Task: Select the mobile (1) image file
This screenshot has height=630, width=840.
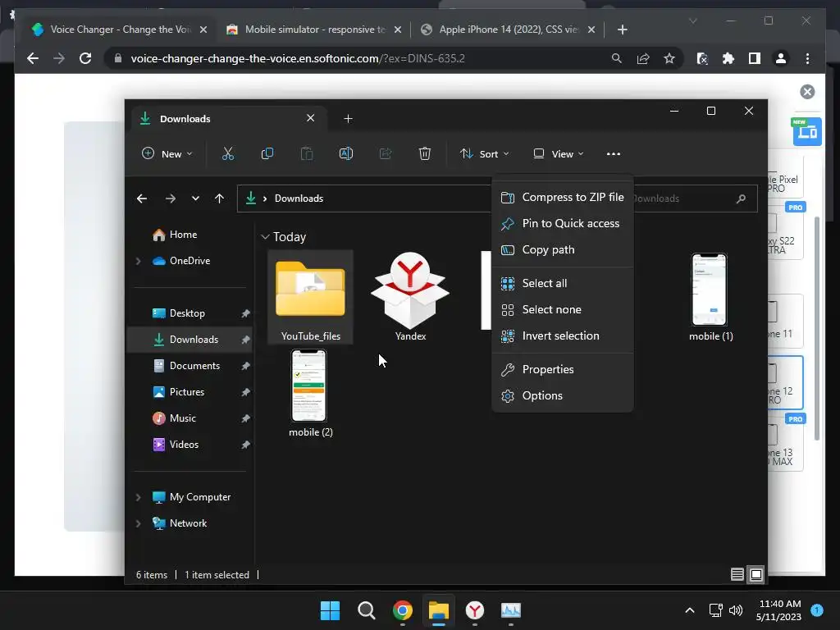Action: click(x=710, y=297)
